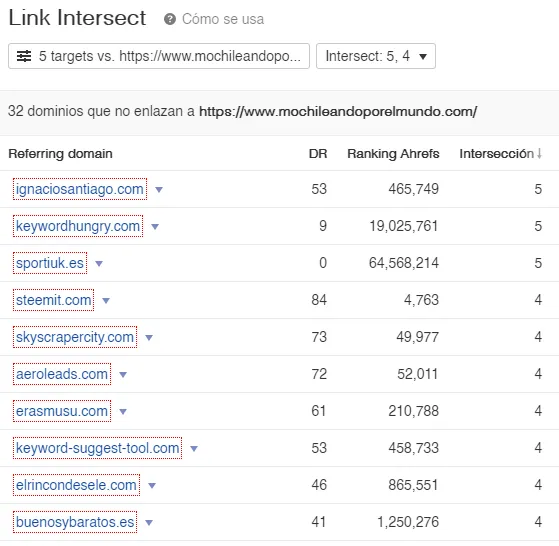Expand the 'Intersect: 5, 4' dropdown
559x546 pixels.
376,56
